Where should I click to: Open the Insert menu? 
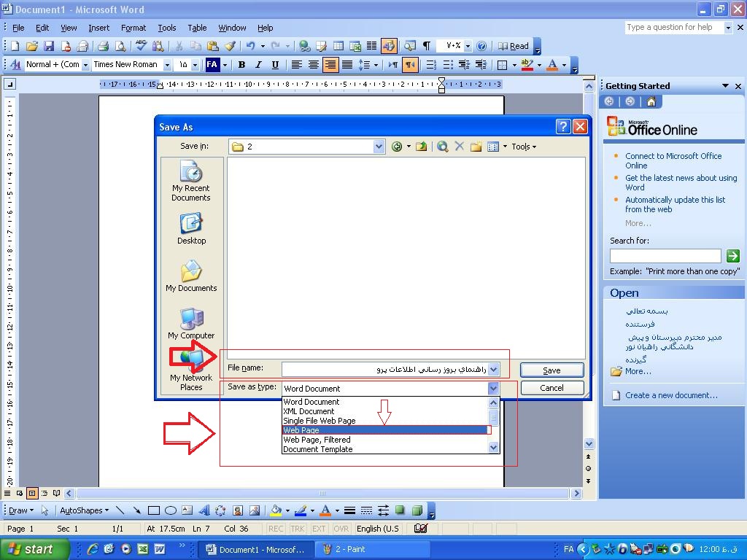[x=98, y=28]
